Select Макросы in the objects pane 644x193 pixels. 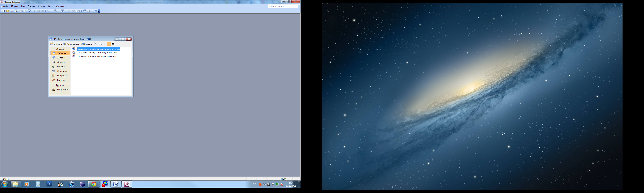[x=60, y=76]
